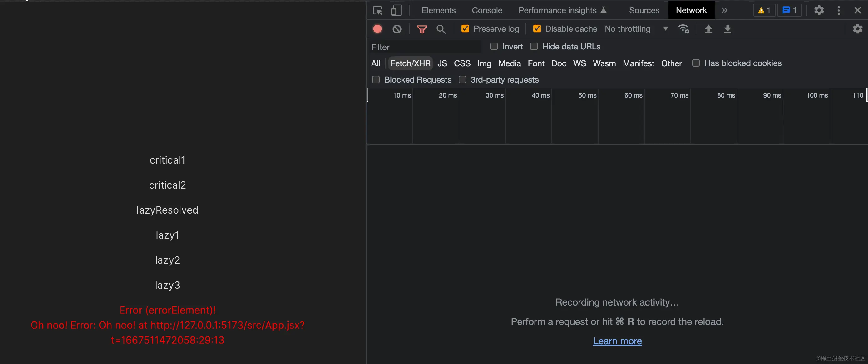This screenshot has width=868, height=364.
Task: Switch to the Console tab
Action: 486,10
